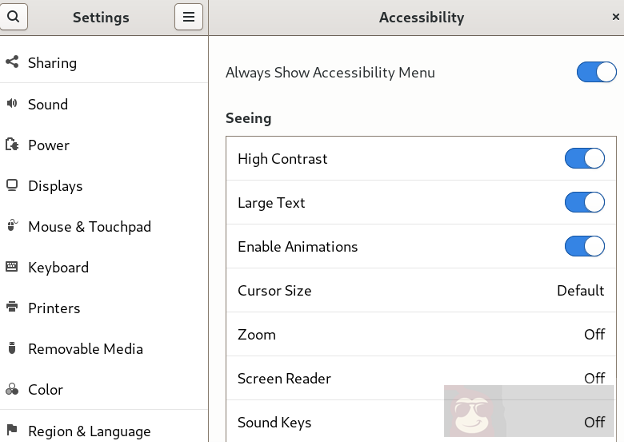Open Removable Media settings panel

[x=85, y=349]
